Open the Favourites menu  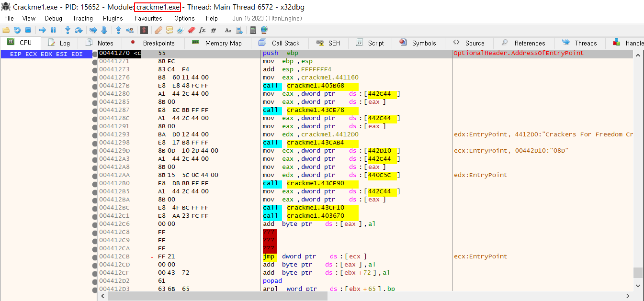coord(148,18)
